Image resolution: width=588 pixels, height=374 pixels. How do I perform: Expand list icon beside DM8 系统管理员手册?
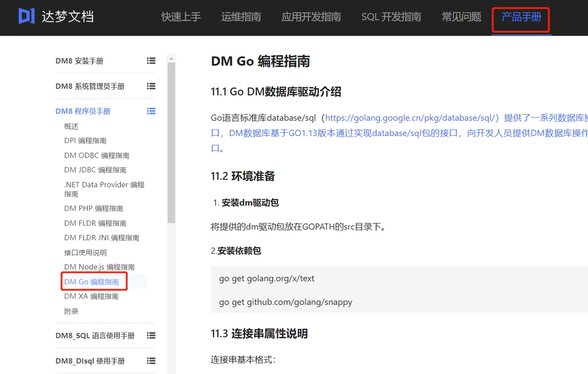click(151, 86)
